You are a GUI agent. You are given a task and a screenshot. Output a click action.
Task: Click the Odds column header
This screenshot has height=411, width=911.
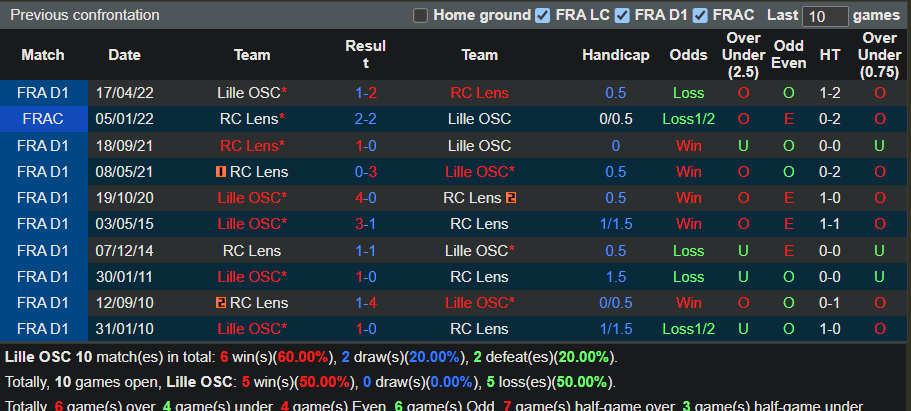pos(688,55)
